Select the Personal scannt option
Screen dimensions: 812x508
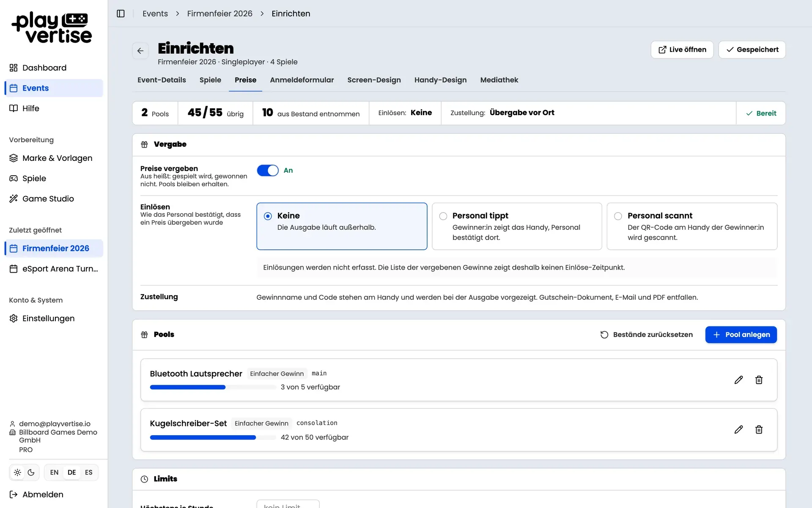[x=692, y=226]
